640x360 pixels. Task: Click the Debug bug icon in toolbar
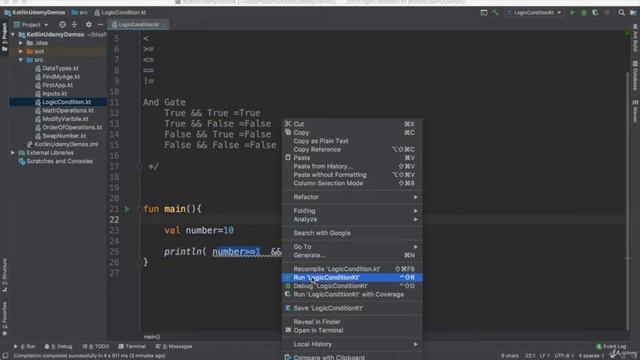(584, 13)
